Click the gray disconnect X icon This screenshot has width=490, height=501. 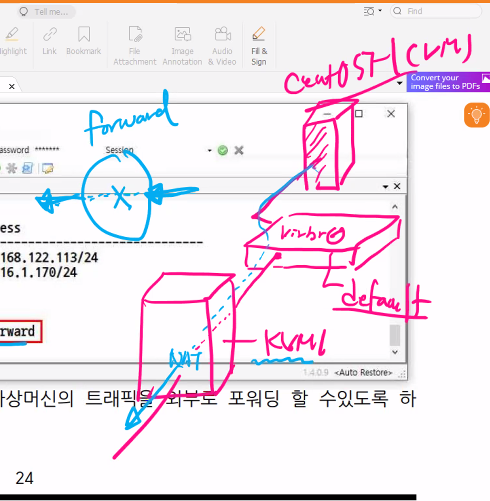click(x=239, y=150)
